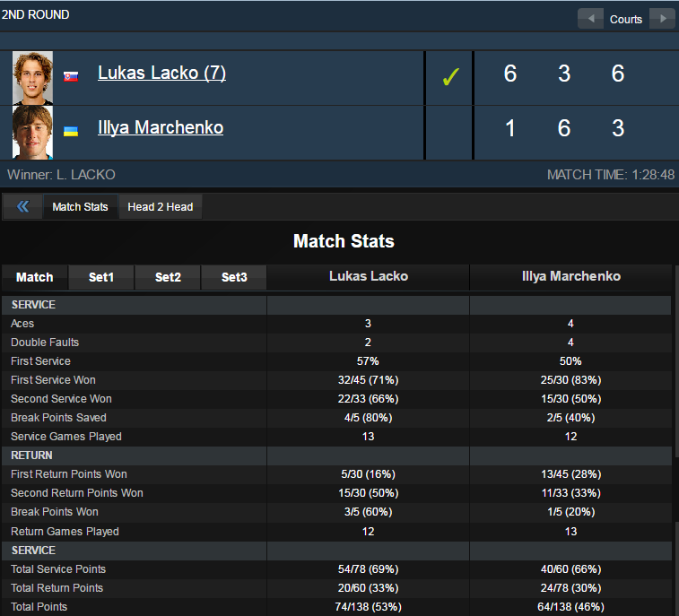
Task: Click the green winner checkmark
Action: click(450, 77)
